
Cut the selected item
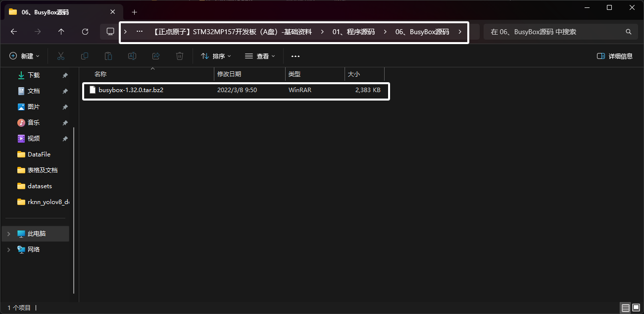coord(61,56)
